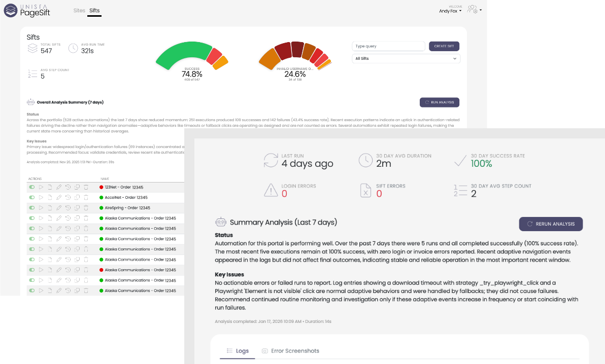Viewport: 605px width, 364px height.
Task: Go to the Sites tab
Action: 79,11
